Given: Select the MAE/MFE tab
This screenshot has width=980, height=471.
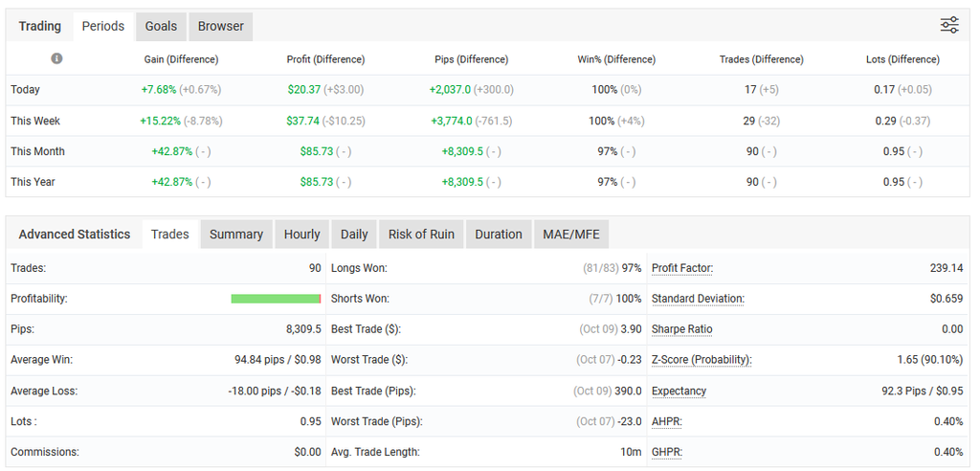Looking at the screenshot, I should pos(570,235).
